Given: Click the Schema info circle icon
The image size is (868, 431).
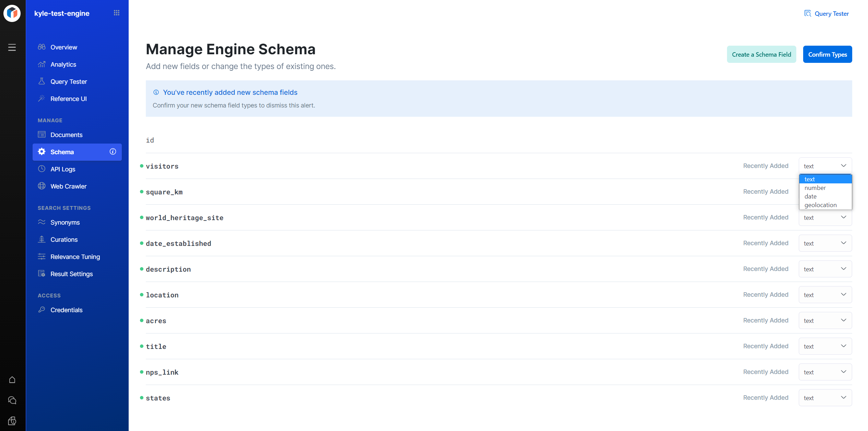Looking at the screenshot, I should point(113,152).
